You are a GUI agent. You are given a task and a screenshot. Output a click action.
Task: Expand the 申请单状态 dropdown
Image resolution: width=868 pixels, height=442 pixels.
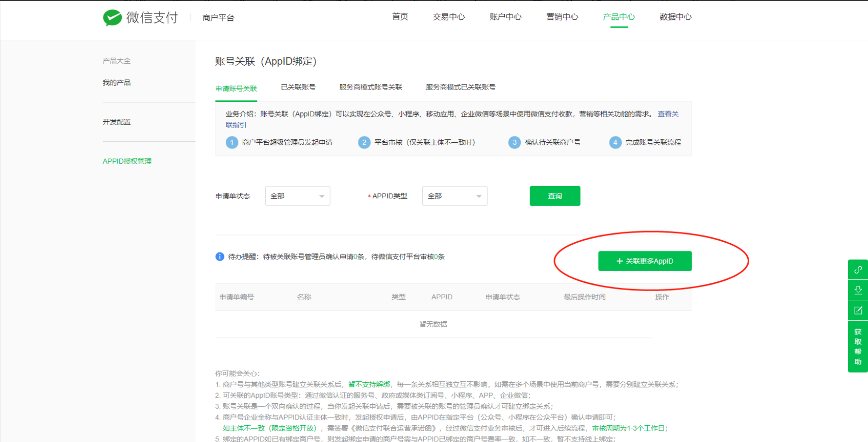point(297,196)
